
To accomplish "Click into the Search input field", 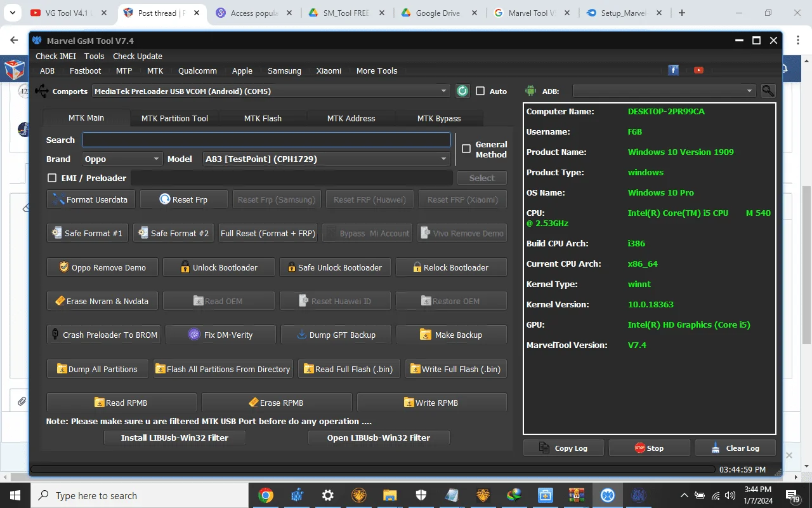I will [266, 140].
